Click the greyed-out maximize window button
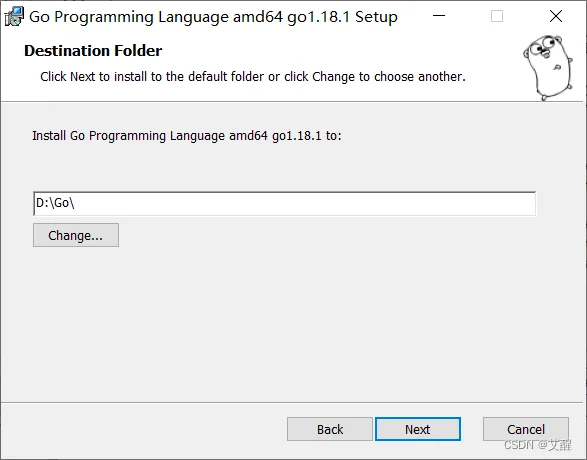The image size is (587, 460). click(x=497, y=16)
